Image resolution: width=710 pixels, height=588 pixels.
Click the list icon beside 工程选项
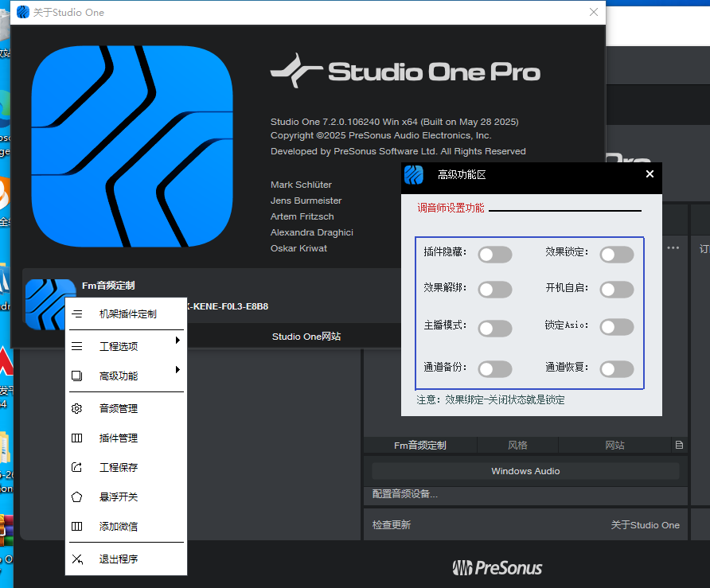tap(77, 346)
